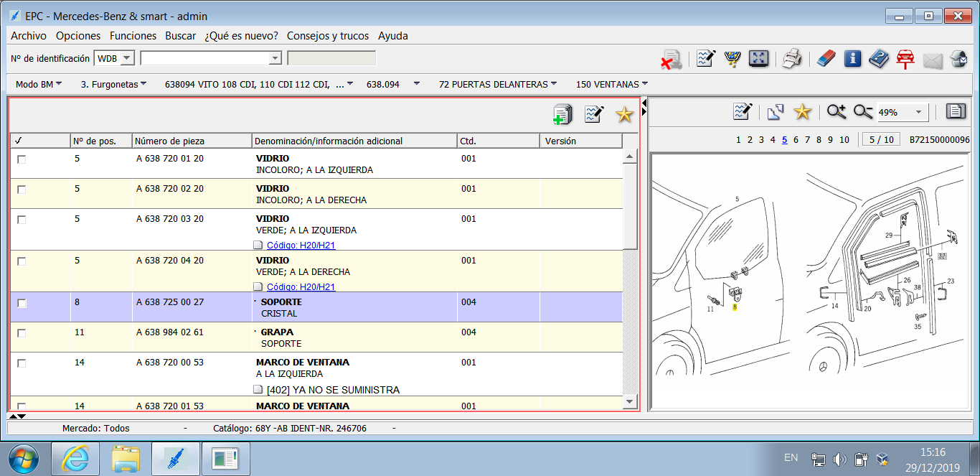Open the blue info icon
This screenshot has height=476, width=980.
coord(852,59)
